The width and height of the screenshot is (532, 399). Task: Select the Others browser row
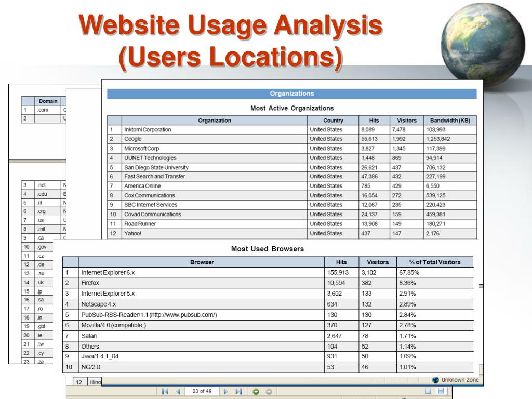(x=268, y=347)
